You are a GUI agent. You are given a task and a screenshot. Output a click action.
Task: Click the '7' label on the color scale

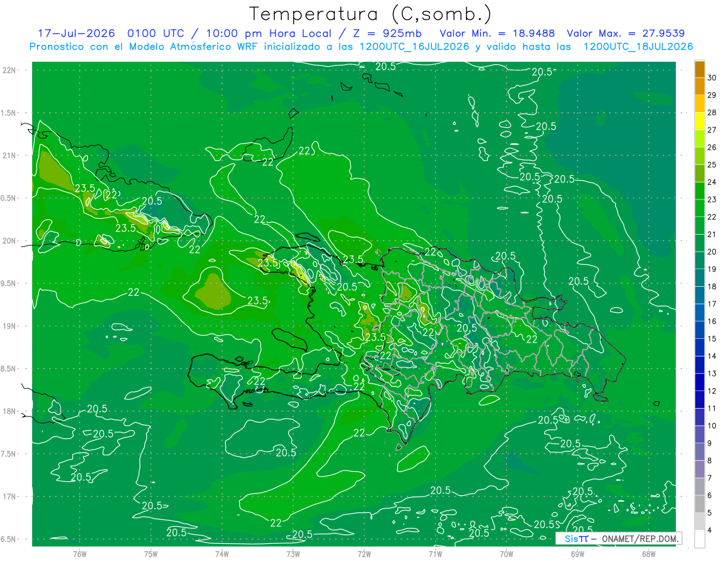pos(710,478)
